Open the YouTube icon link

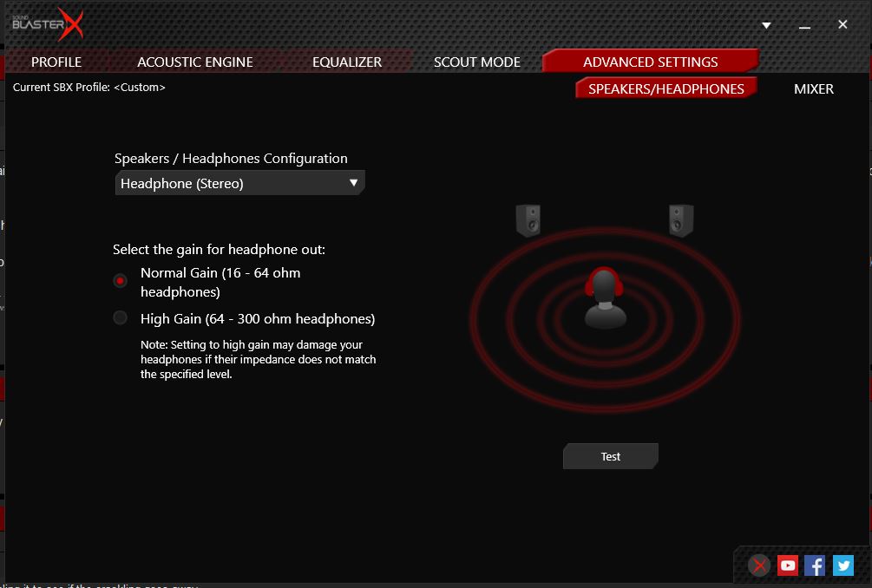[788, 565]
